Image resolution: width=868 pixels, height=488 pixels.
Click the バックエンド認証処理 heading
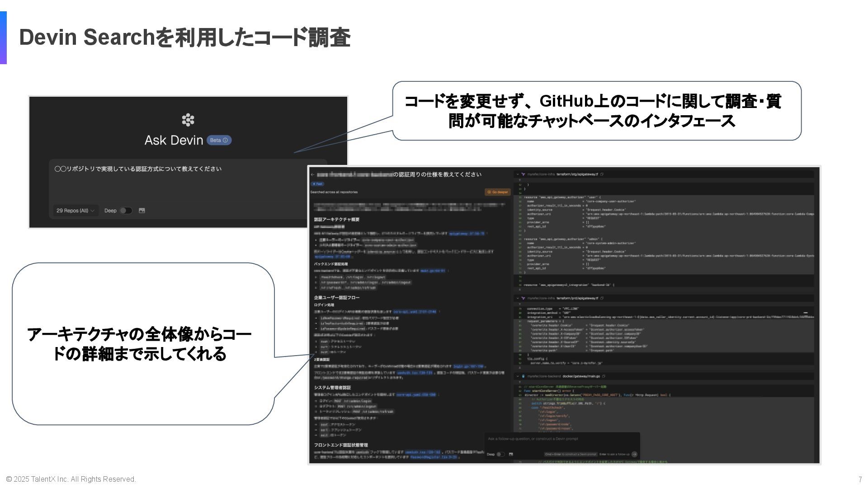[331, 264]
